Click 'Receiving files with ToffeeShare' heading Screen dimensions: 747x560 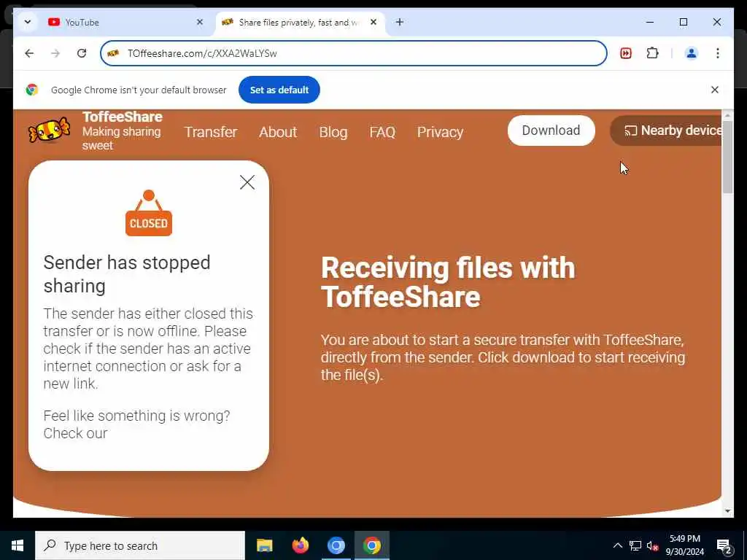point(448,282)
